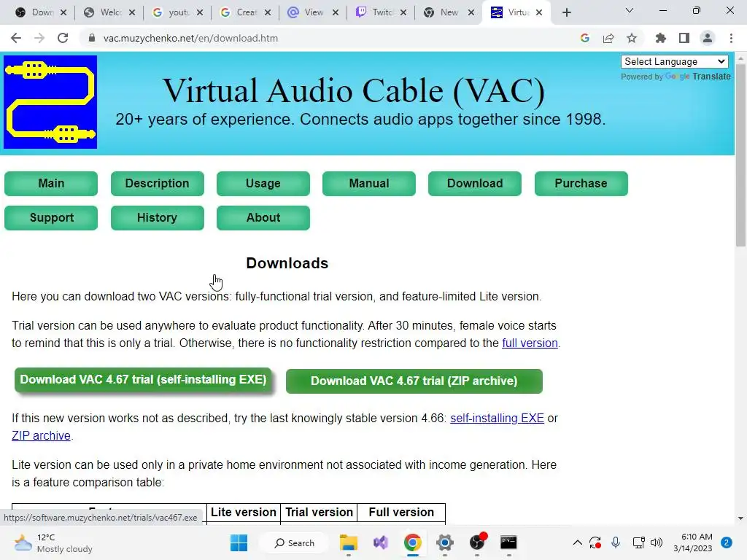Click the volume speaker tray icon
The width and height of the screenshot is (747, 560).
[x=657, y=542]
